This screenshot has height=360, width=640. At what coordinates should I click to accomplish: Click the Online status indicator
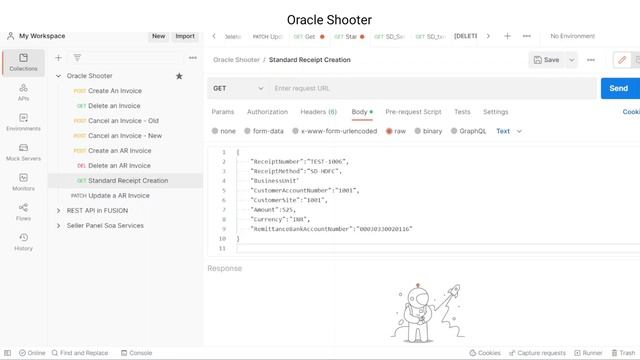click(x=32, y=353)
